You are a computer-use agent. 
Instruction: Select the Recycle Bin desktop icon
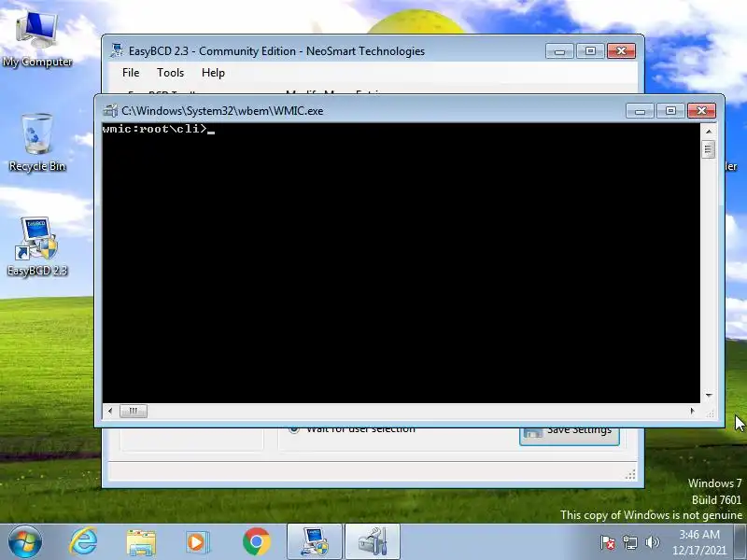coord(37,143)
